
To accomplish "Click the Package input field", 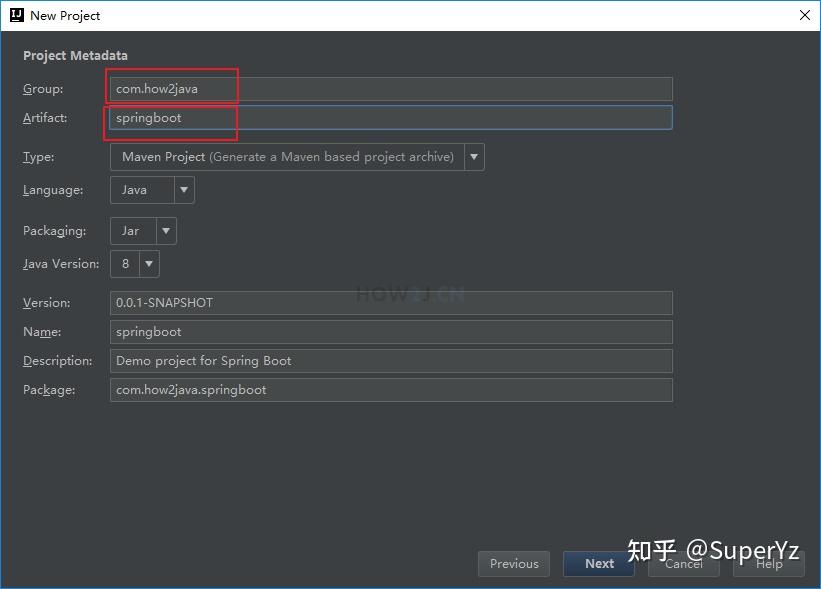I will click(391, 390).
